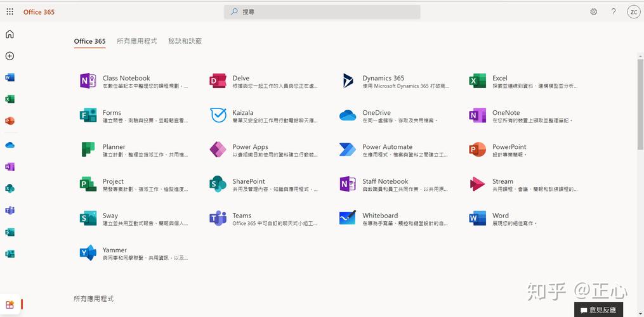The height and width of the screenshot is (317, 644).
Task: Launch the Stream app tile
Action: click(523, 184)
